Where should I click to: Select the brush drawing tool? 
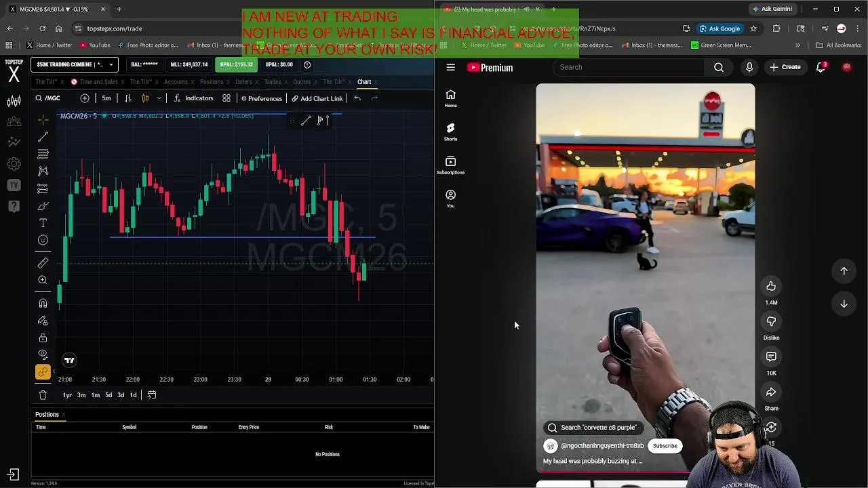point(43,205)
